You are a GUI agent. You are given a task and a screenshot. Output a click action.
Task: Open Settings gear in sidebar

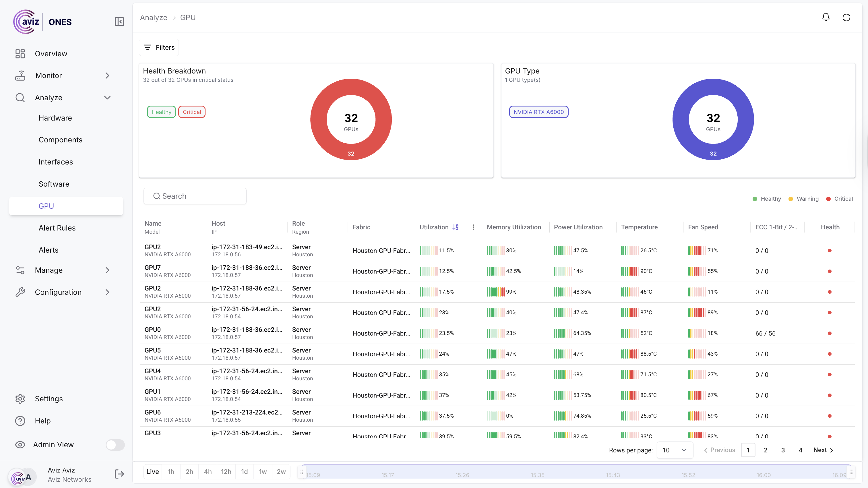[x=20, y=399]
